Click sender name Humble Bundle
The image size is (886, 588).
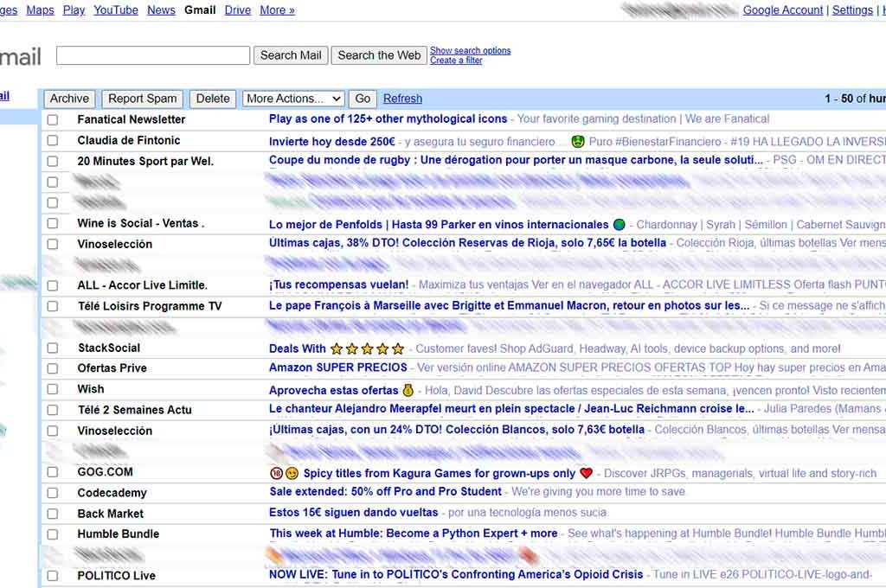pos(118,534)
